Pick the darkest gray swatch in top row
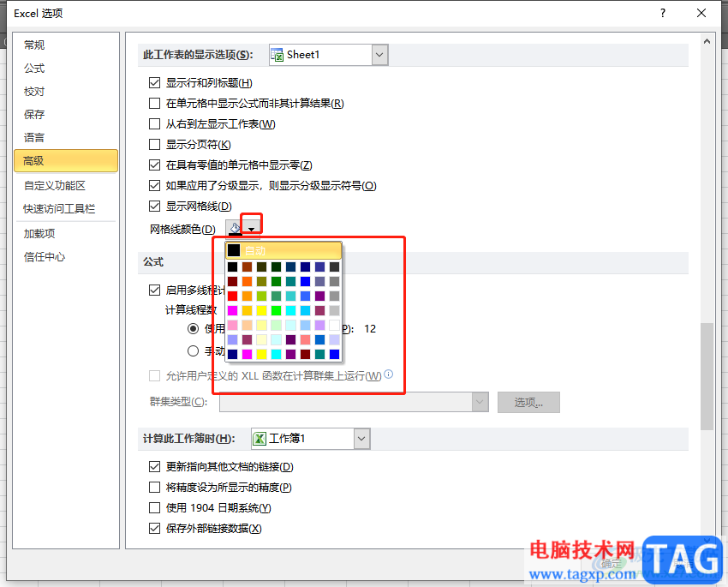The image size is (728, 587). click(x=334, y=267)
